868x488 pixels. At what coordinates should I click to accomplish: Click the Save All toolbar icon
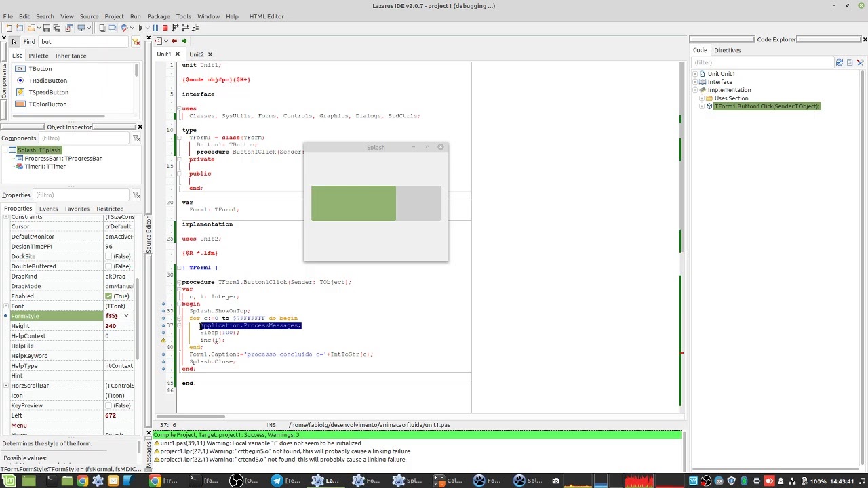[57, 28]
